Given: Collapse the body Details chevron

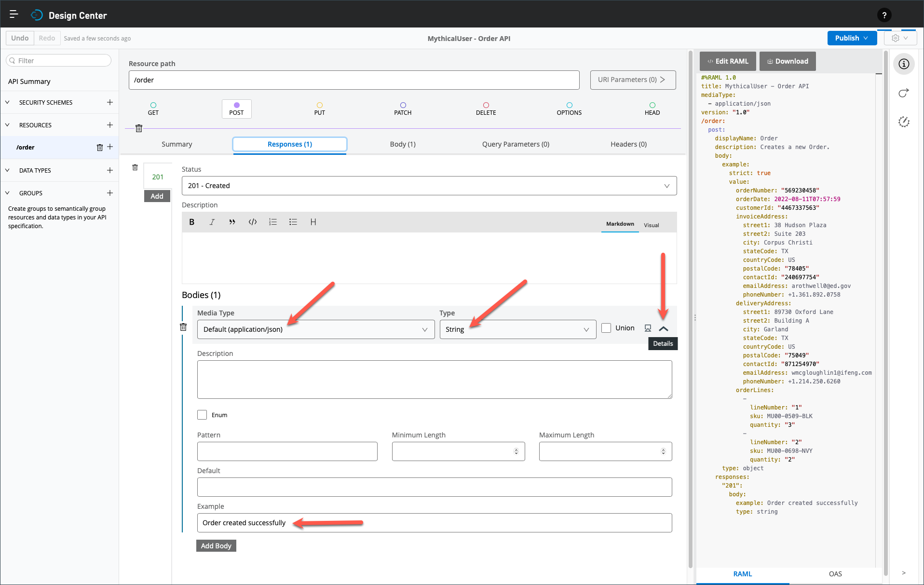Looking at the screenshot, I should (x=664, y=328).
